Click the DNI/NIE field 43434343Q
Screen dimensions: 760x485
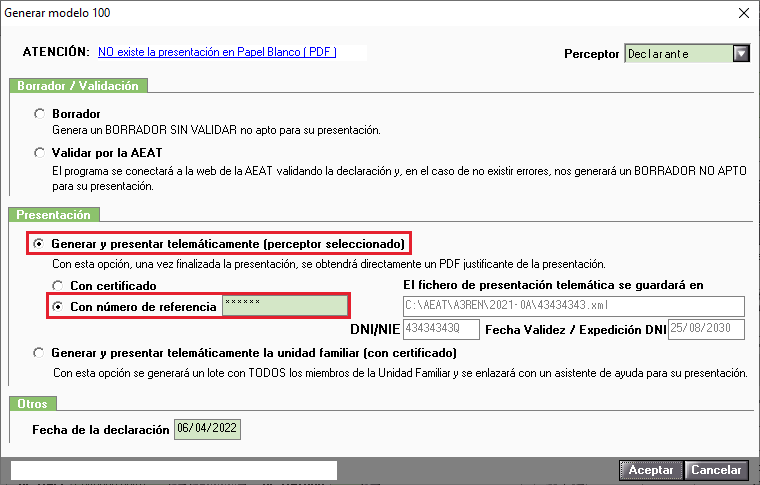(441, 329)
